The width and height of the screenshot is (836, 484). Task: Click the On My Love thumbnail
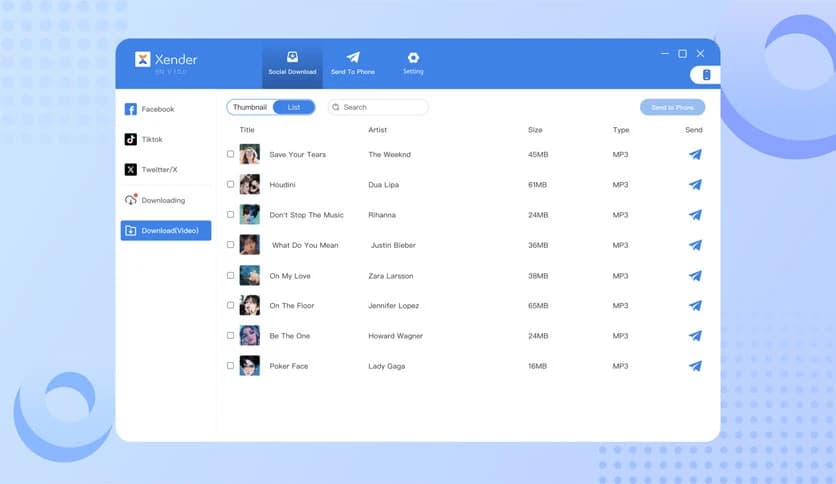(x=250, y=276)
